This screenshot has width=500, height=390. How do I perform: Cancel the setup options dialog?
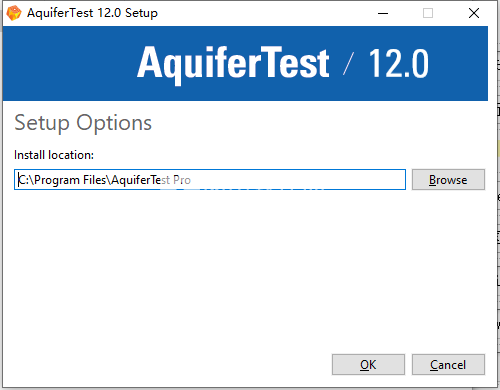(x=448, y=364)
